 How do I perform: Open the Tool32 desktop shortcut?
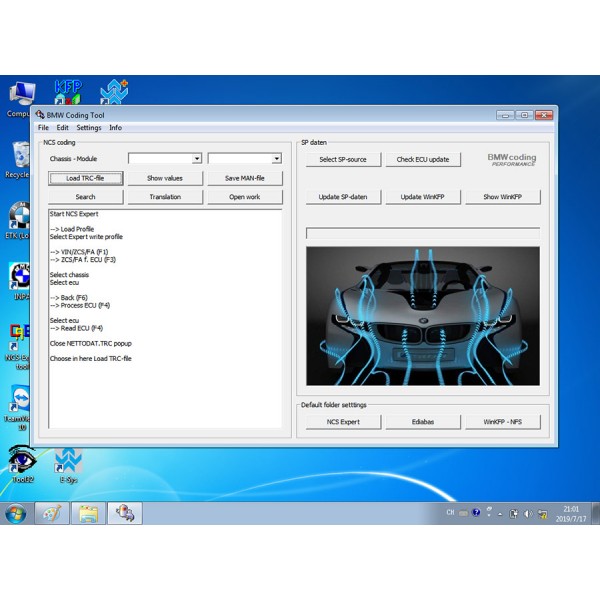(22, 465)
